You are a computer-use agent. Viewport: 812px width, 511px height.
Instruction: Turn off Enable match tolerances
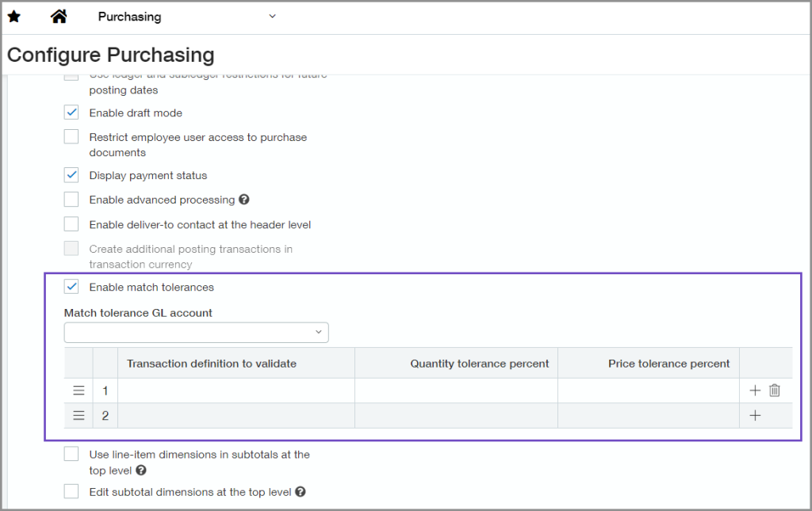pos(71,287)
